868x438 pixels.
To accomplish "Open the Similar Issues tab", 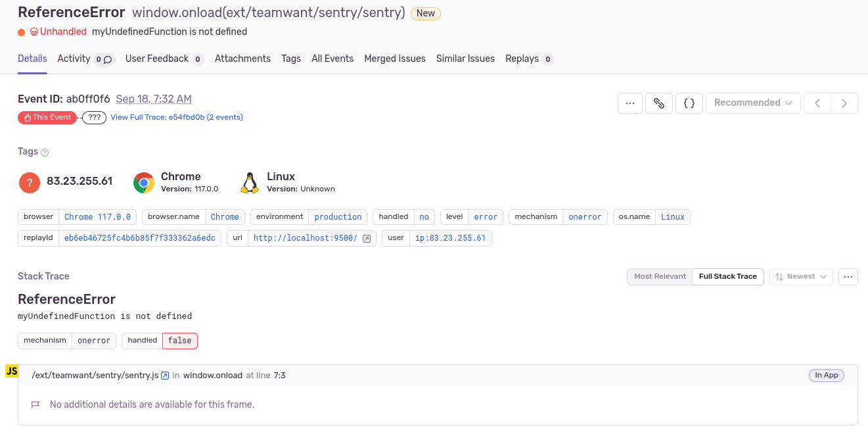I will click(465, 59).
